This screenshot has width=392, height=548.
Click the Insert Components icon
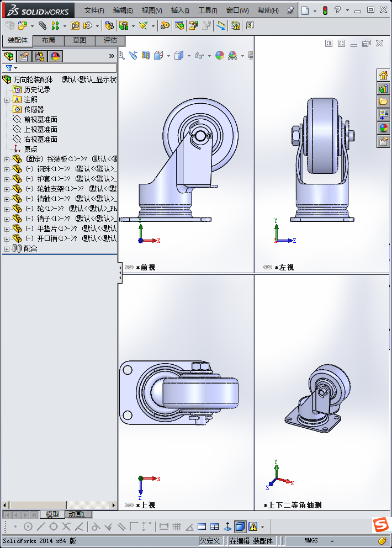[23, 25]
